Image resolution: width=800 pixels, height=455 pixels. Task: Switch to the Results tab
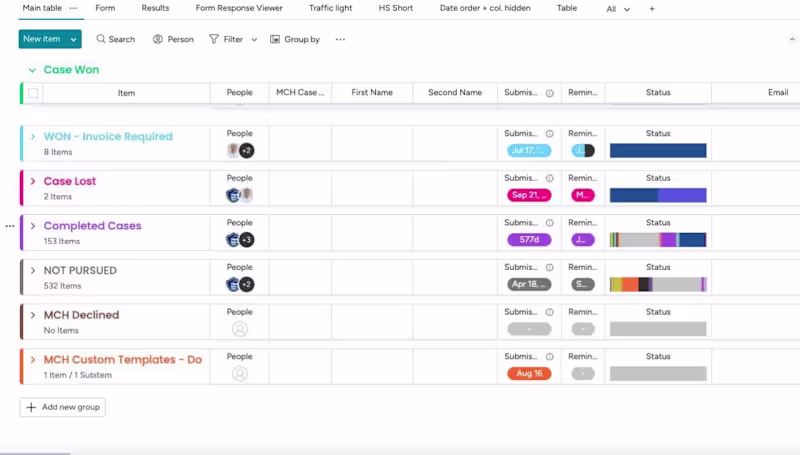pos(155,8)
